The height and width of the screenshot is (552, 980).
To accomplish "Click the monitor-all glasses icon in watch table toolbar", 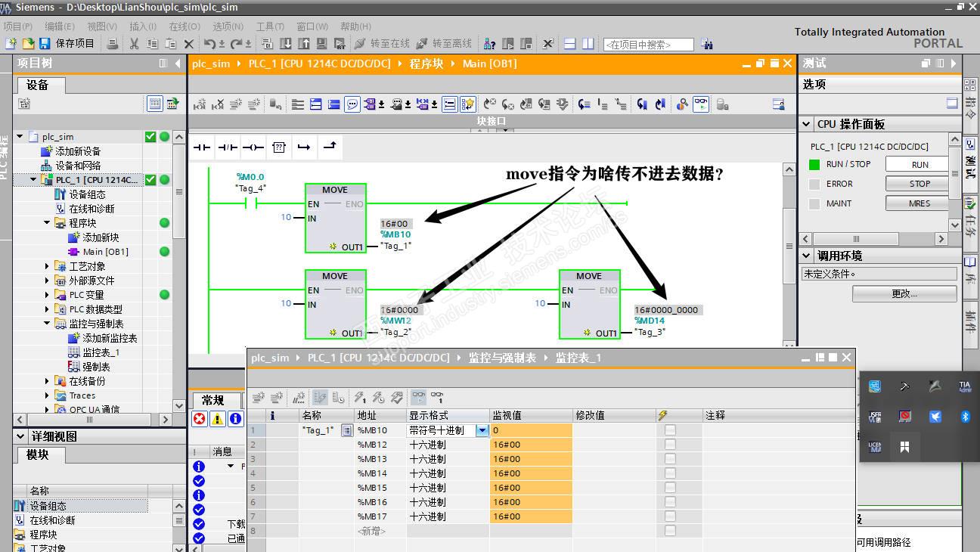I will point(418,397).
